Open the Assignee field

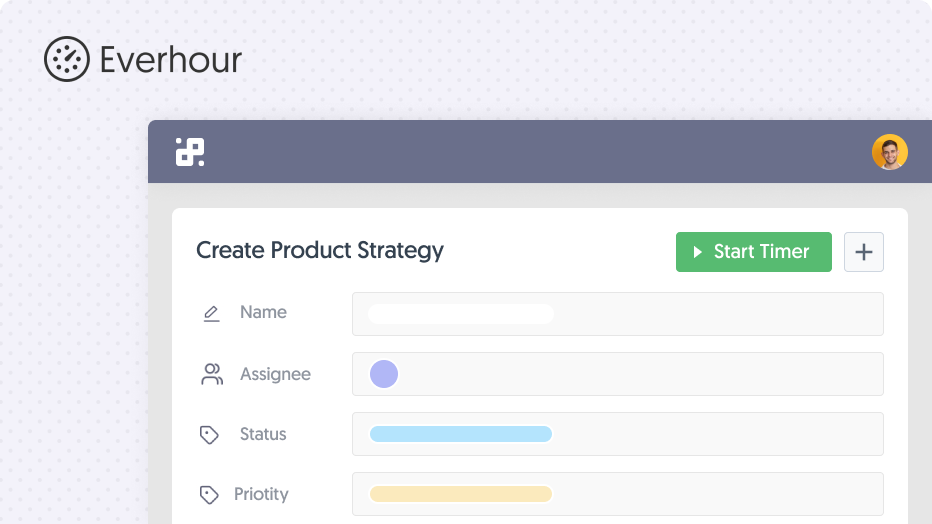pos(618,374)
